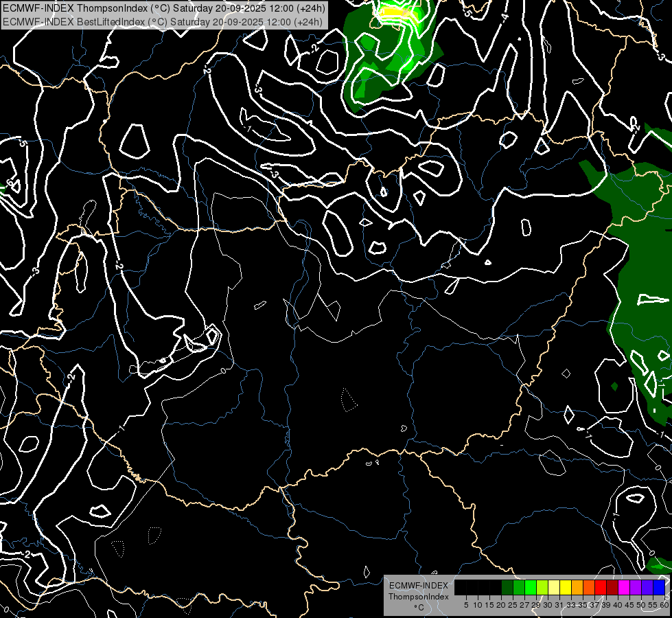Click the BestLiftedIndex title line at top
This screenshot has width=672, height=618.
tap(163, 21)
